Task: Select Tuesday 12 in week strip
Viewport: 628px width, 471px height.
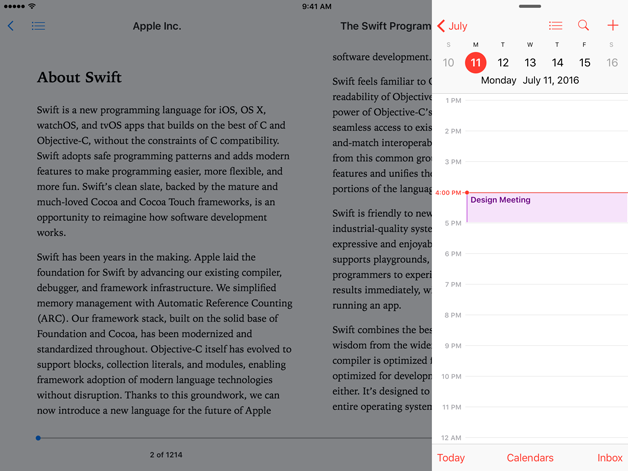Action: click(x=503, y=62)
